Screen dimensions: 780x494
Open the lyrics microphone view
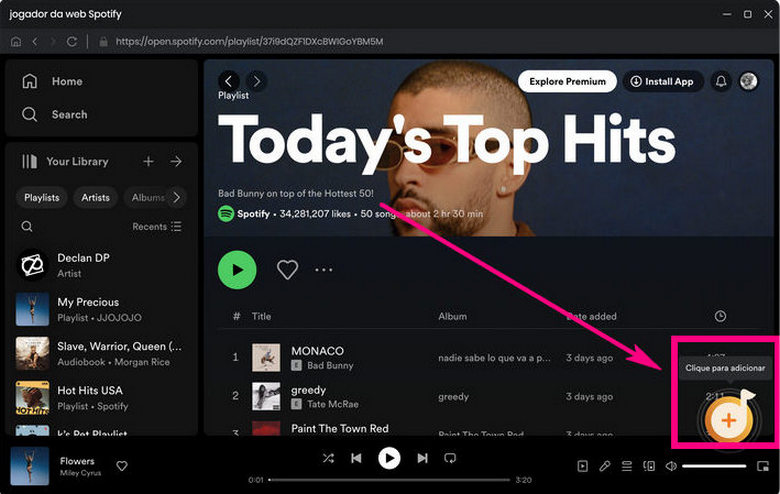[604, 466]
